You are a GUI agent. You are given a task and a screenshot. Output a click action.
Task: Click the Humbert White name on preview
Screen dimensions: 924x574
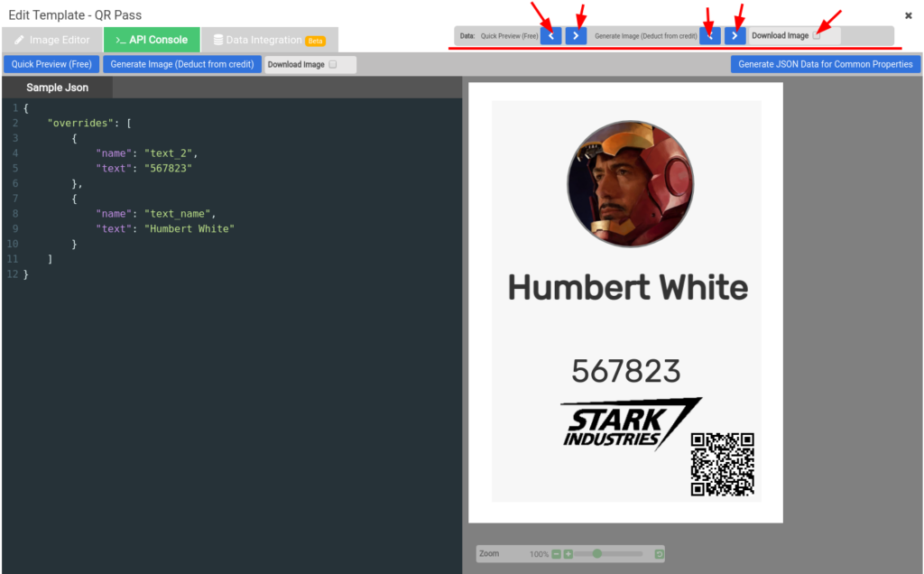628,288
